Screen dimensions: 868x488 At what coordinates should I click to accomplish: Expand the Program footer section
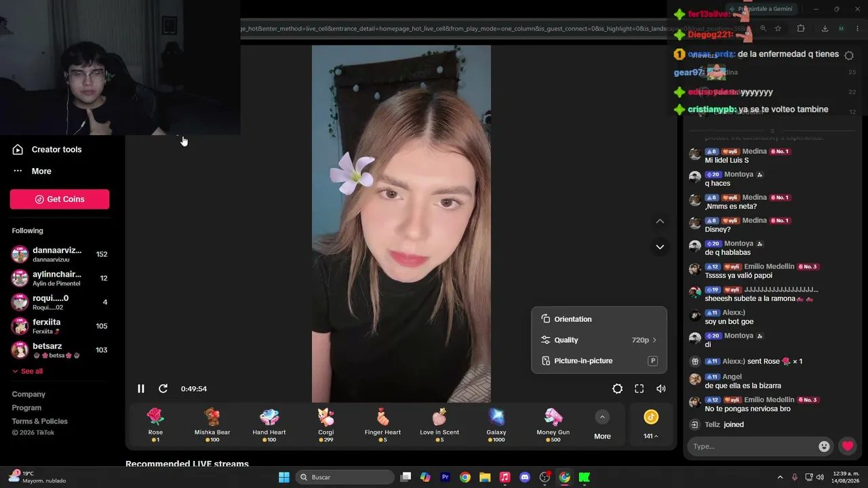point(26,408)
